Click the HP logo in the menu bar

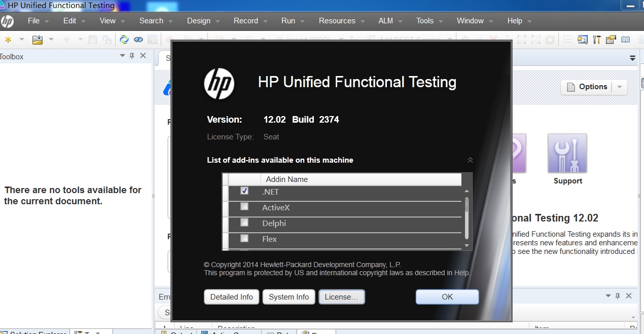[7, 21]
